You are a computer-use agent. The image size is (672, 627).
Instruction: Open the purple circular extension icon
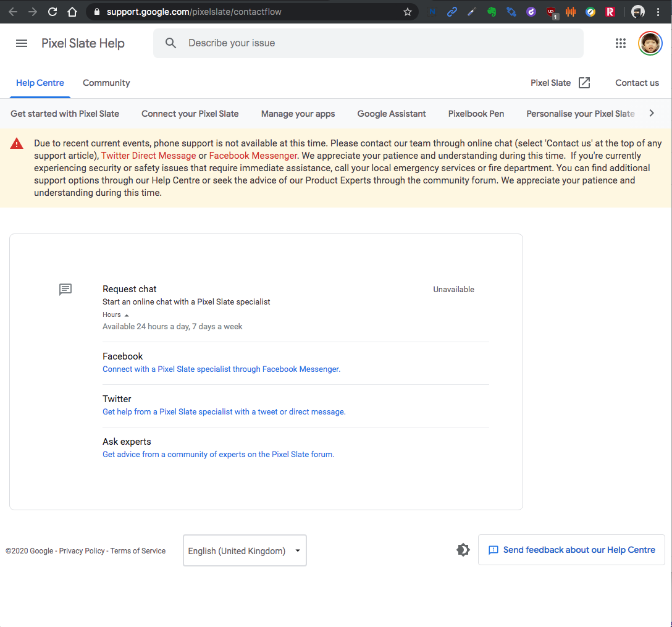tap(531, 12)
